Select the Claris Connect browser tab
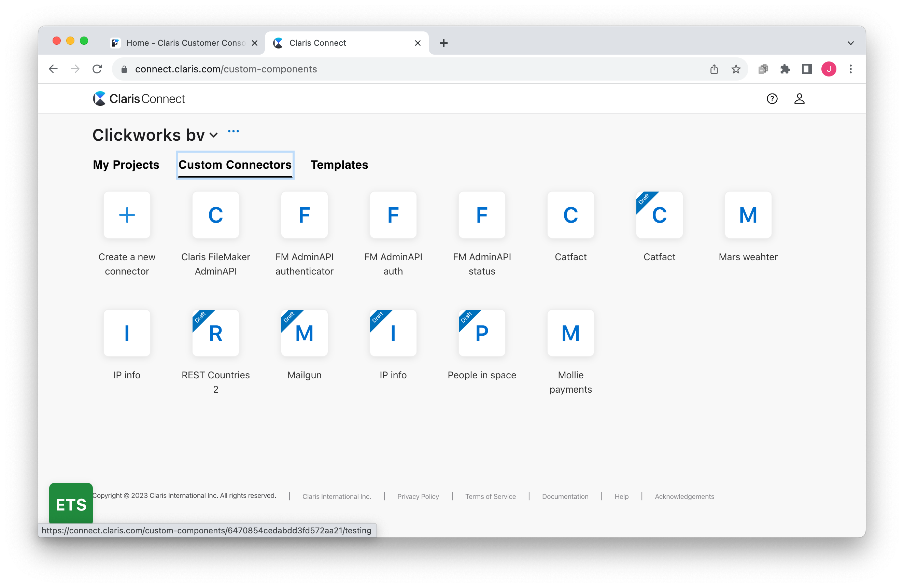 [347, 43]
